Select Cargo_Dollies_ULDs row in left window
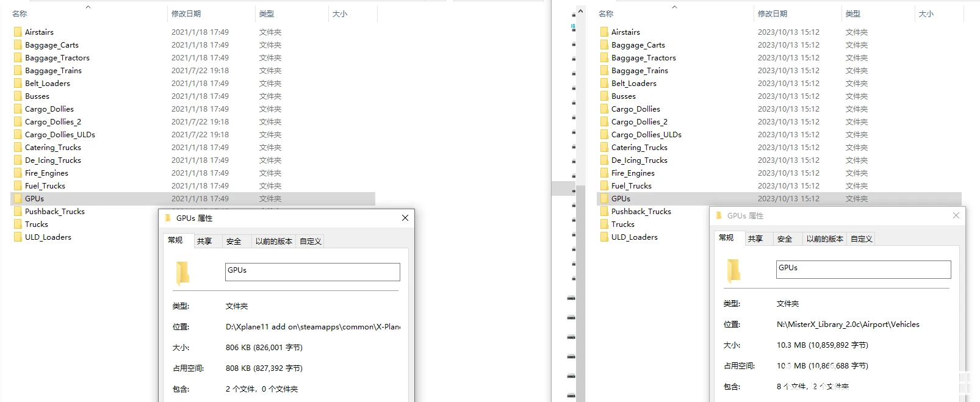The image size is (980, 402). pyautogui.click(x=193, y=134)
